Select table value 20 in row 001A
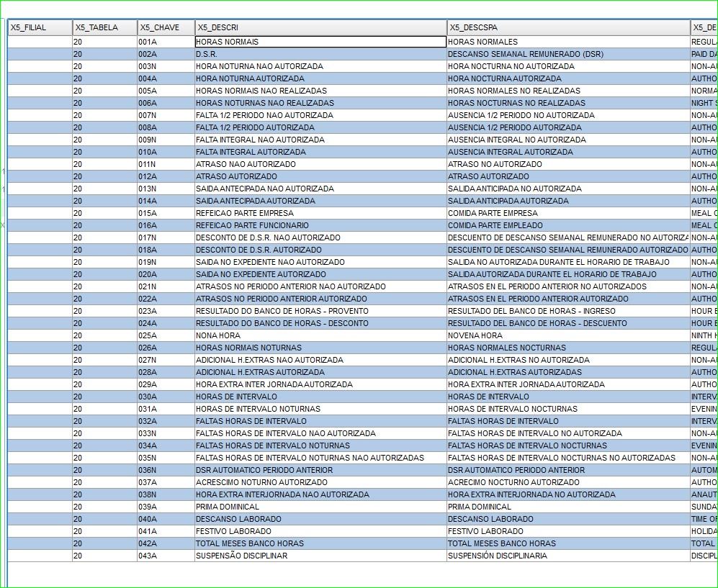The height and width of the screenshot is (588, 718). [x=105, y=42]
